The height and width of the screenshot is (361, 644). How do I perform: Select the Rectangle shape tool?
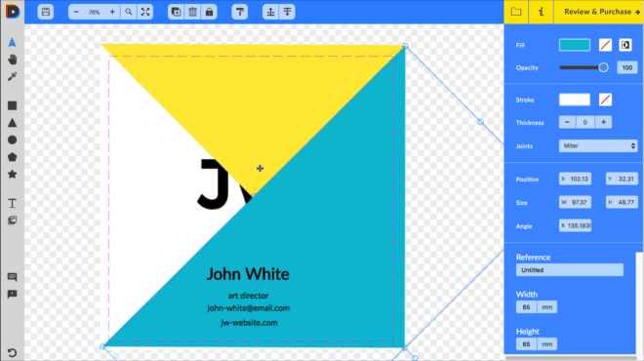[x=13, y=105]
